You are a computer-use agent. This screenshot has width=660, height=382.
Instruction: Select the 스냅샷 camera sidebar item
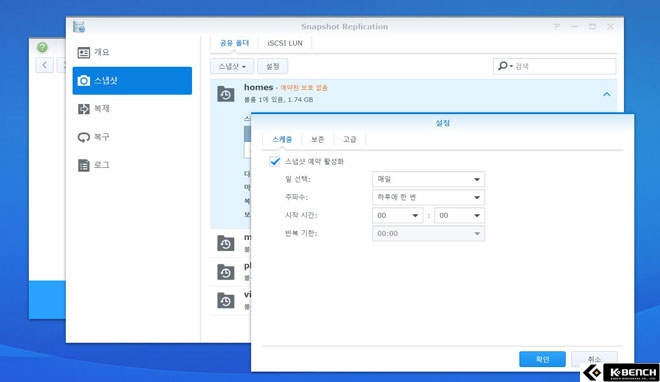[x=132, y=80]
